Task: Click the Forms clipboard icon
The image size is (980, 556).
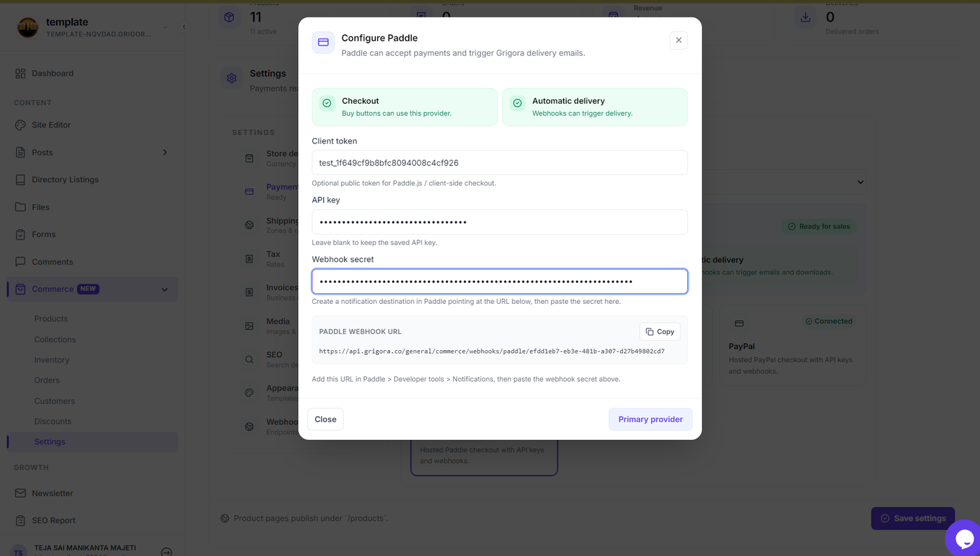Action: tap(20, 235)
